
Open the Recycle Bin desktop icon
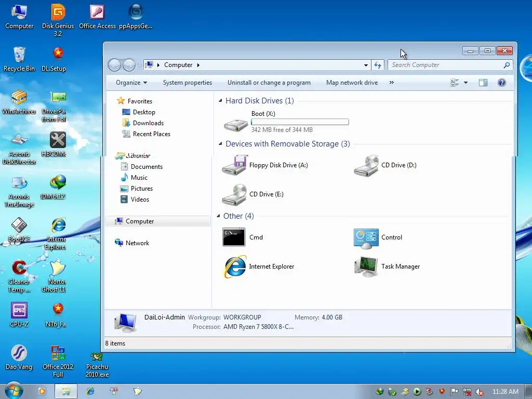tap(19, 59)
